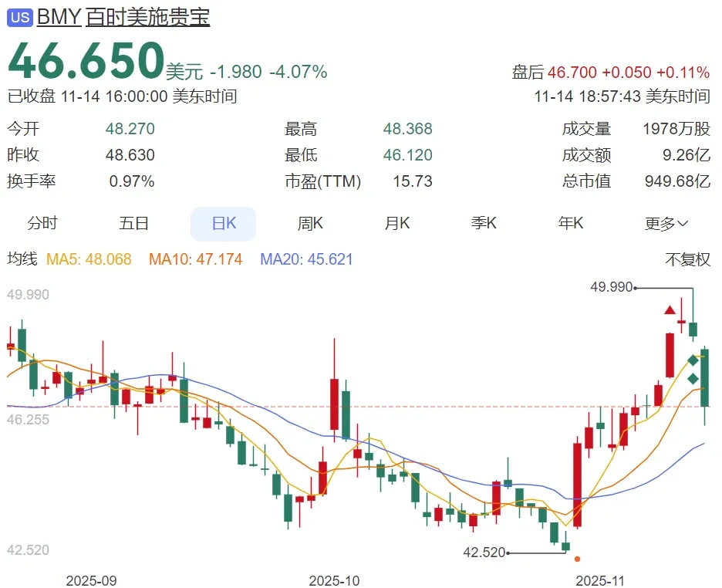Screen dimensions: 722x588
Task: Switch to the 分时 intraday tab
Action: 42,223
